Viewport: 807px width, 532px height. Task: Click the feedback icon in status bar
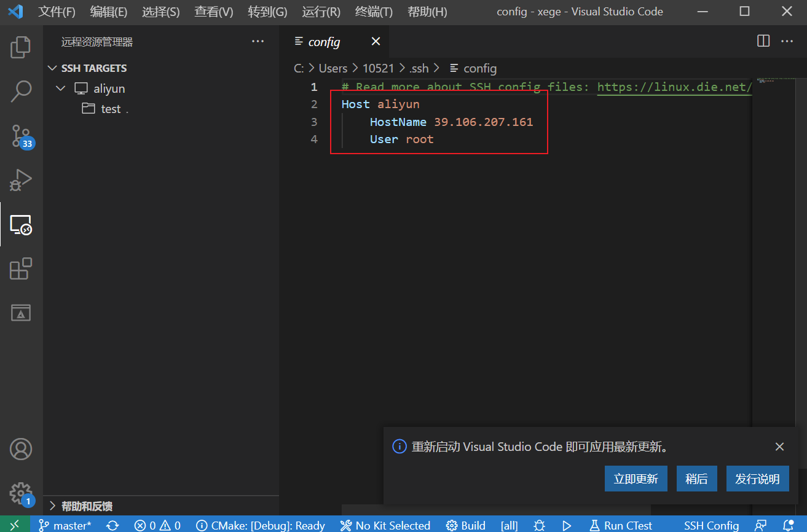pyautogui.click(x=761, y=525)
